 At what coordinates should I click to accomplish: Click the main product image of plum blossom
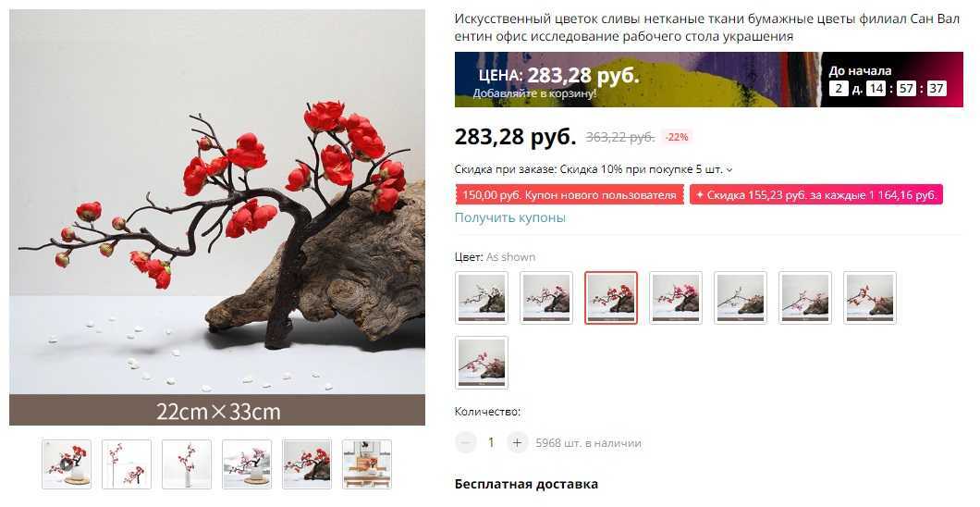[x=217, y=217]
